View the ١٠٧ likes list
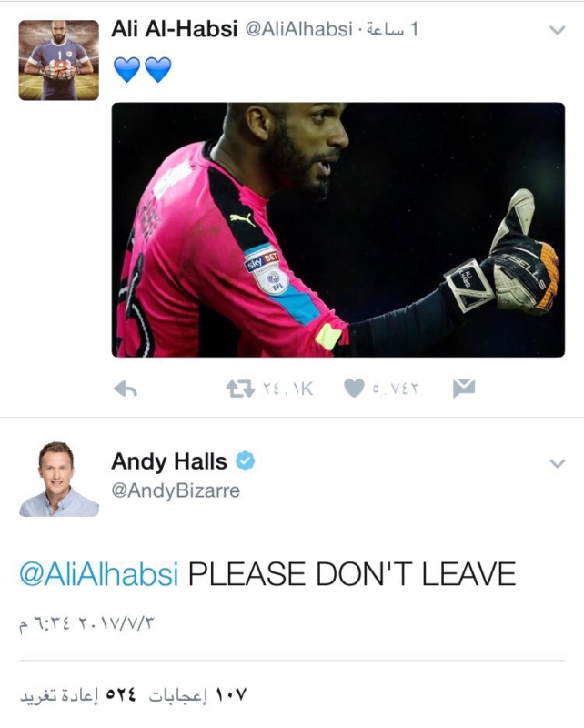 [x=198, y=695]
